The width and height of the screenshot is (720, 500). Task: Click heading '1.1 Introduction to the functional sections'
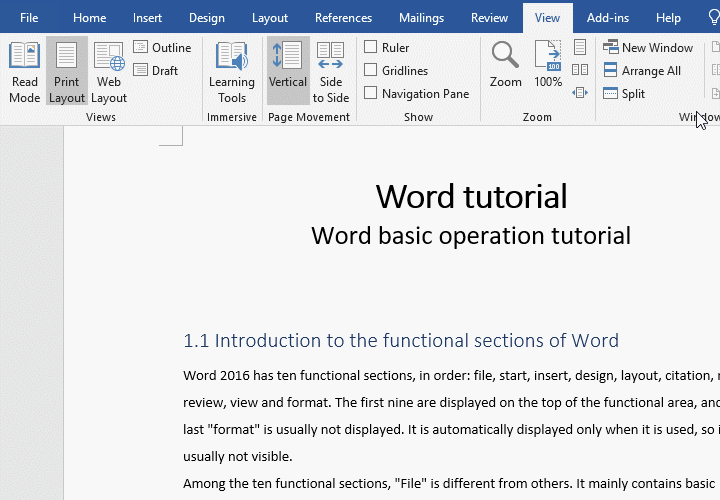click(401, 341)
